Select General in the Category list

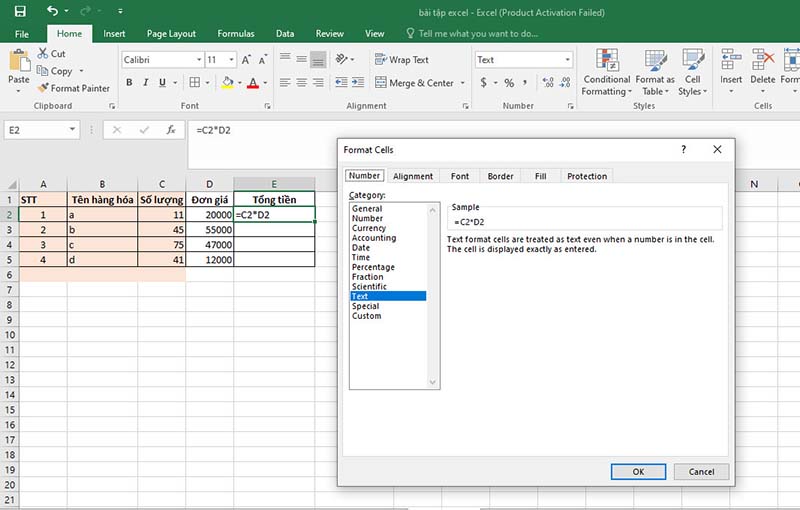pyautogui.click(x=388, y=209)
